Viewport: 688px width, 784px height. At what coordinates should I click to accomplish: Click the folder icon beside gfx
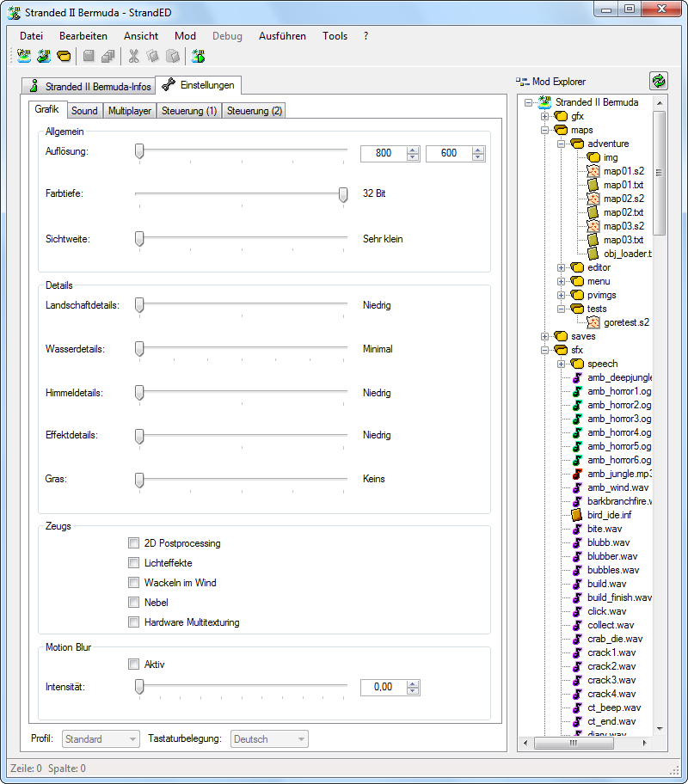click(x=561, y=116)
